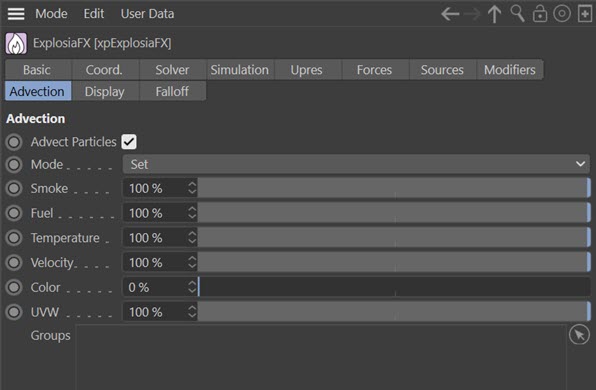This screenshot has width=596, height=390.
Task: Open the Mode menu
Action: pos(51,14)
